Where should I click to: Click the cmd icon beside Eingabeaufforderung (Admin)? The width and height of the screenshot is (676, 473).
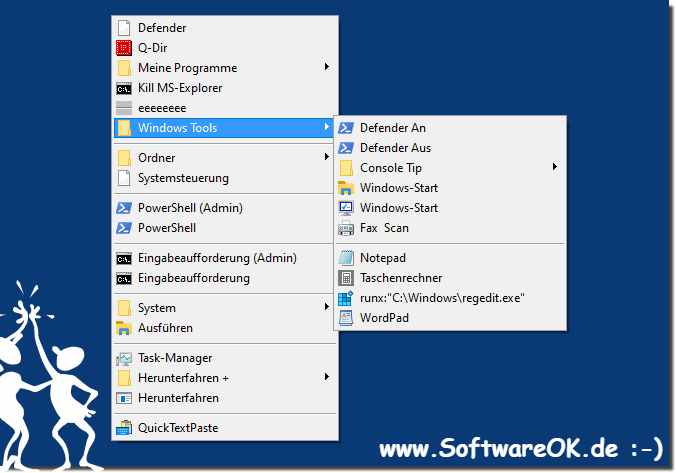pyautogui.click(x=124, y=258)
